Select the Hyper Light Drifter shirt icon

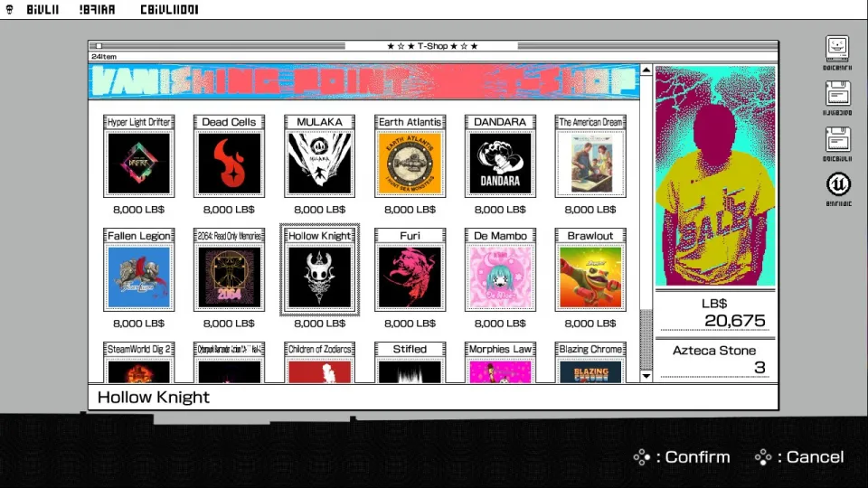138,164
